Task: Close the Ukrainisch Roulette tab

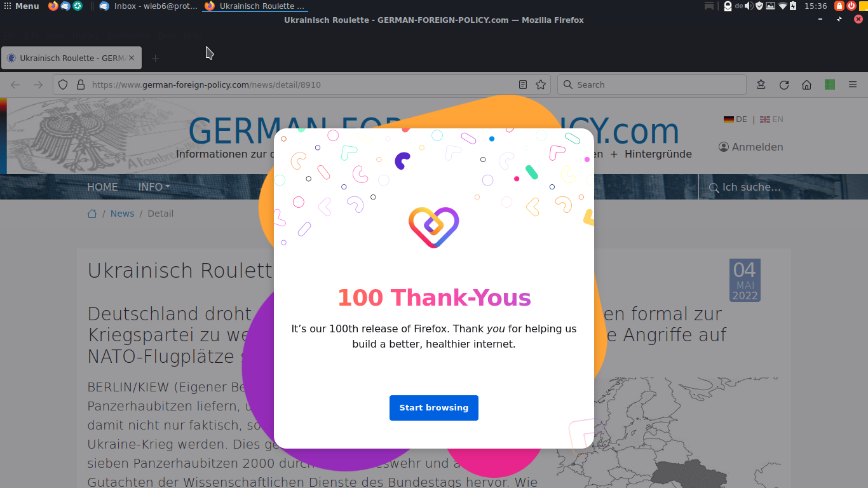Action: tap(132, 58)
